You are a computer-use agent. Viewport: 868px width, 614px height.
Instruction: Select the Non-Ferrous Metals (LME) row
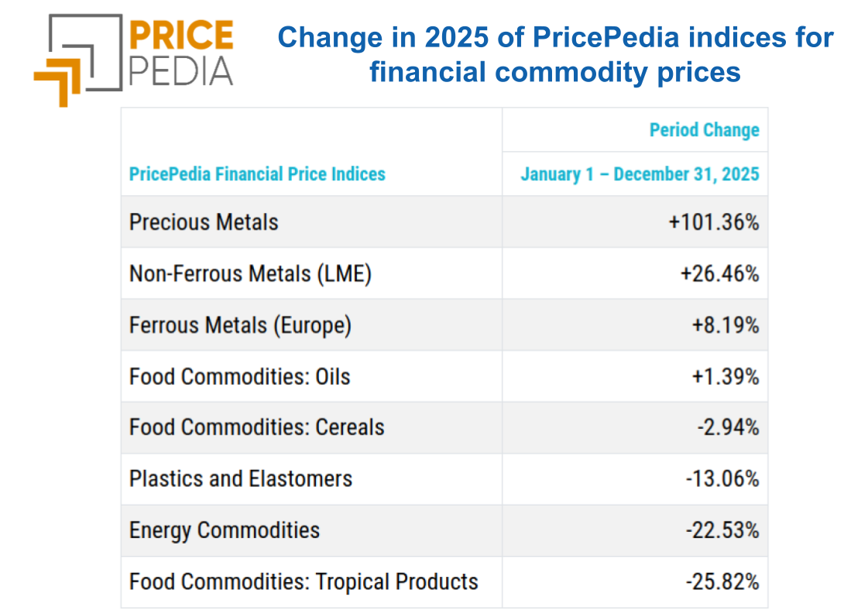pos(250,274)
